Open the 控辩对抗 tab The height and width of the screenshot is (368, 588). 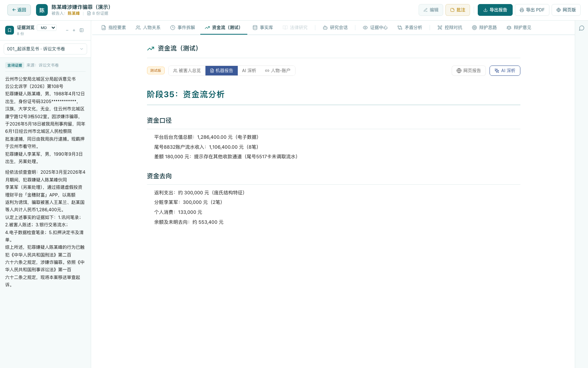[450, 28]
